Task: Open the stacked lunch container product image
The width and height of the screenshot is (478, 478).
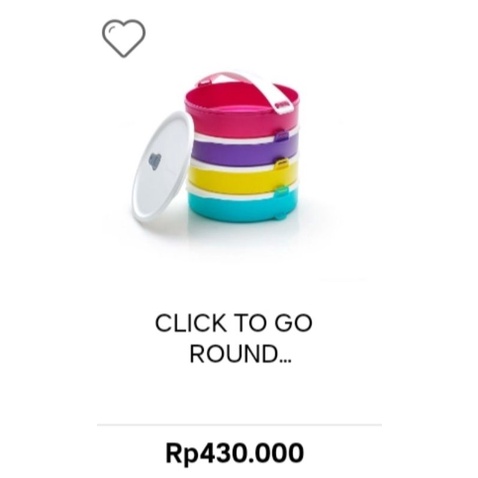Action: point(217,148)
